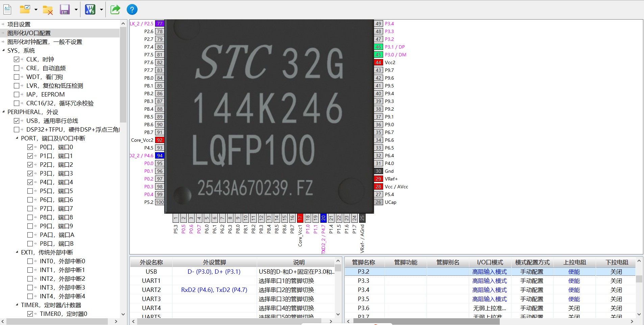Click the save floppy disk icon
The image size is (644, 325).
[65, 9]
